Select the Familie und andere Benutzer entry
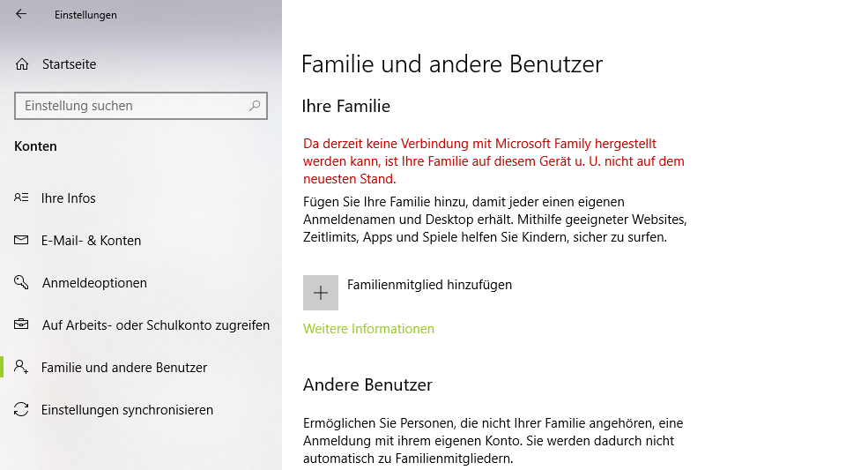868x470 pixels. click(124, 368)
